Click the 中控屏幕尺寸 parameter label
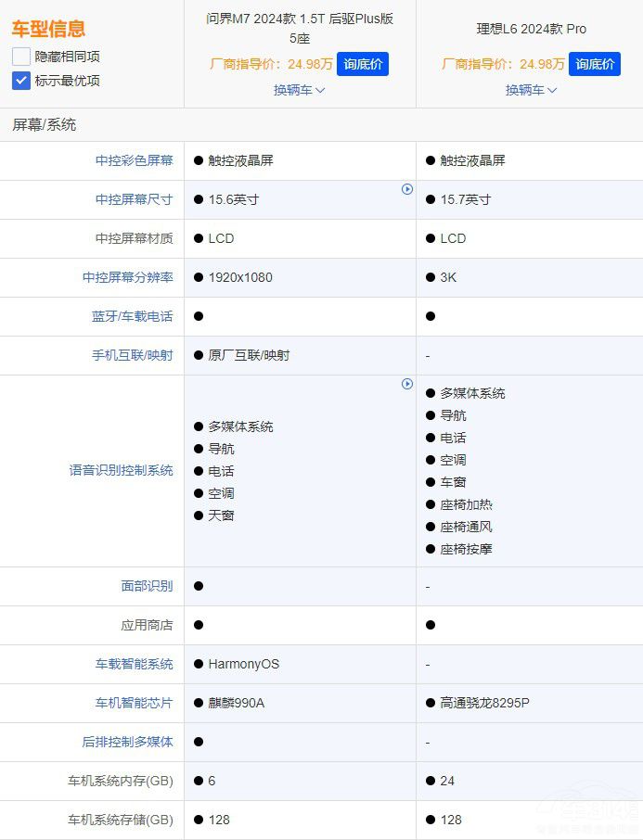 click(x=134, y=199)
